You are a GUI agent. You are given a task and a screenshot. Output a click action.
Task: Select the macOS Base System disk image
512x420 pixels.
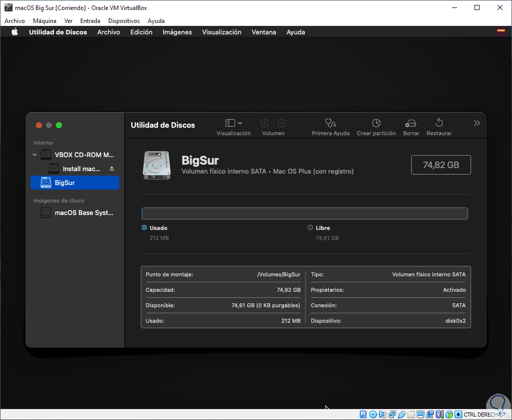pyautogui.click(x=84, y=212)
